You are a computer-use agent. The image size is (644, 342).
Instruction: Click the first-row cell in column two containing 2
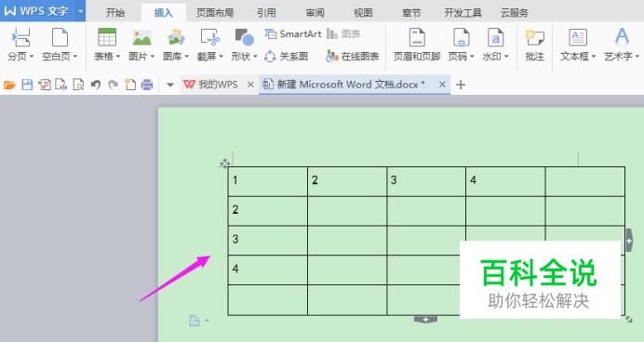pyautogui.click(x=347, y=181)
